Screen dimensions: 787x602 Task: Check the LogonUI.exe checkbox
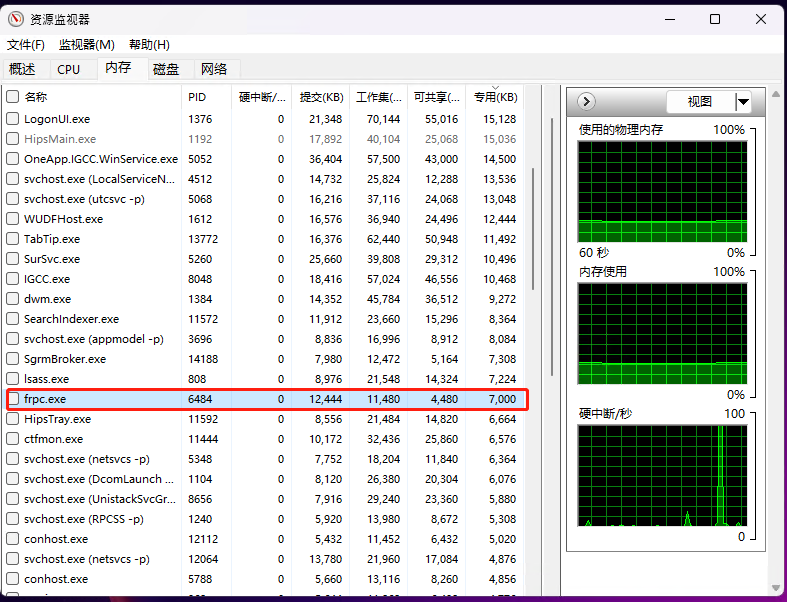(13, 119)
